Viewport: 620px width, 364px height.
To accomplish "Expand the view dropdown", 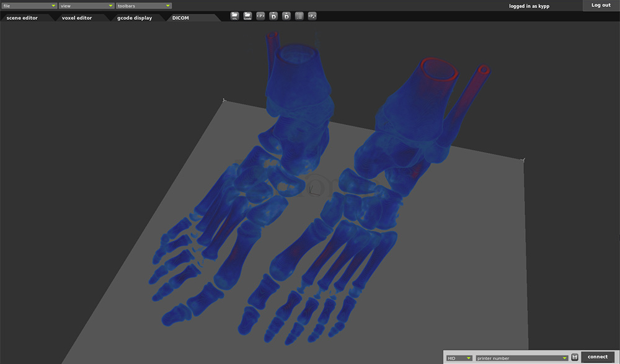I will tap(86, 6).
